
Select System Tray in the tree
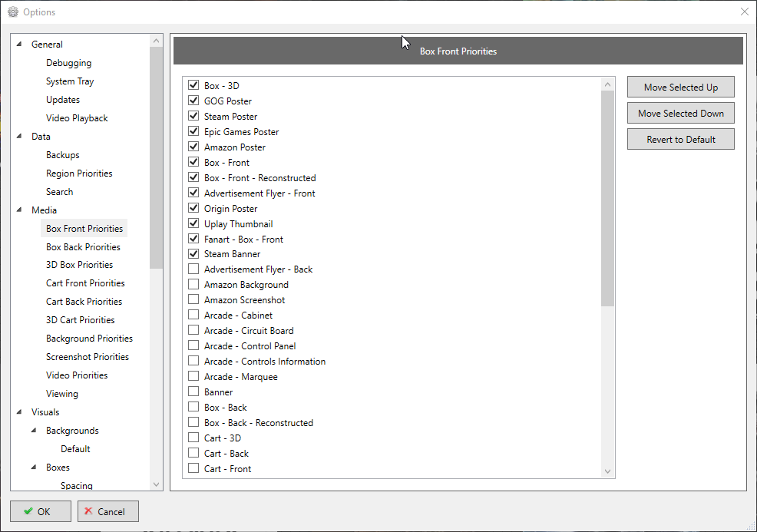coord(70,81)
